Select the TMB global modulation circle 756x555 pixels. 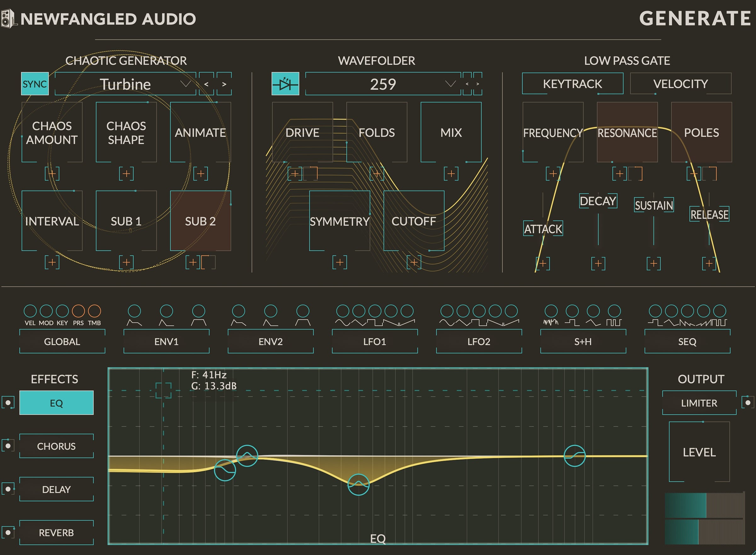point(94,311)
